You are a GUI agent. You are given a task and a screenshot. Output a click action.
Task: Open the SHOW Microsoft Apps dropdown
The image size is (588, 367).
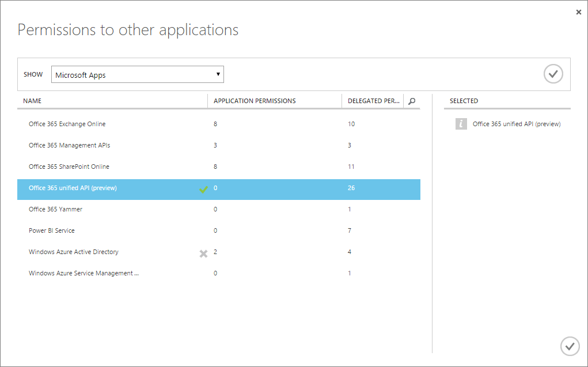(138, 74)
